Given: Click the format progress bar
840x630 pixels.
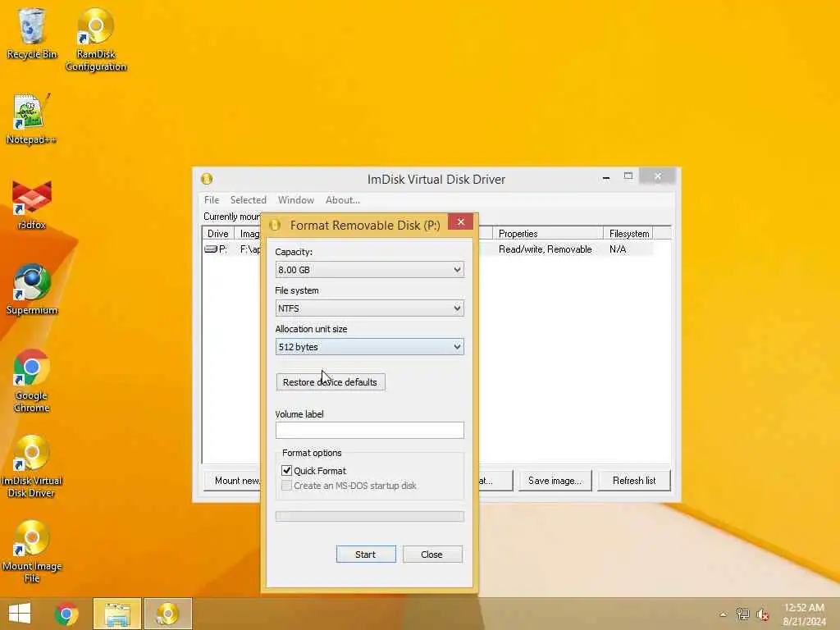Looking at the screenshot, I should [x=370, y=516].
